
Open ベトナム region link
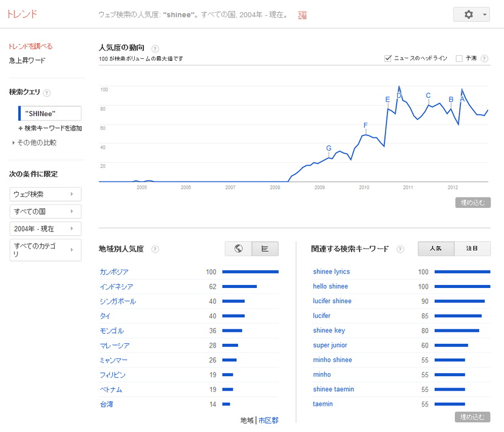coord(111,389)
